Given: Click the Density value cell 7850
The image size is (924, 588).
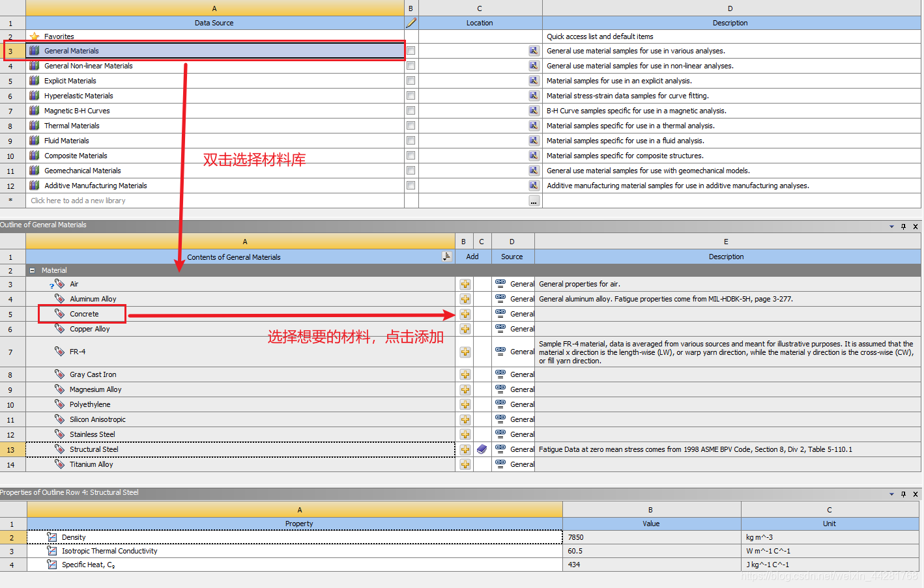Looking at the screenshot, I should (651, 537).
